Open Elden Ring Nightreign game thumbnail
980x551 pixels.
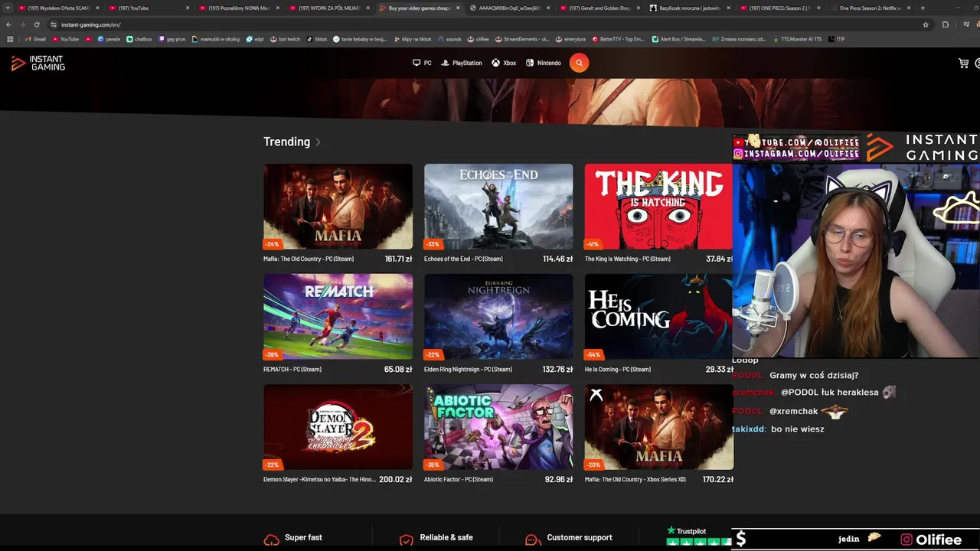click(498, 316)
